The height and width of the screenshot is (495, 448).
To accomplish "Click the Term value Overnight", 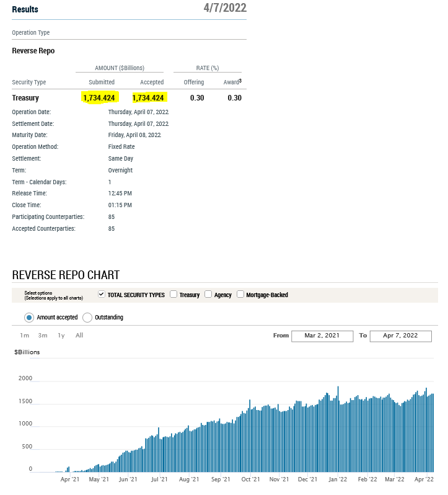I will tap(120, 170).
